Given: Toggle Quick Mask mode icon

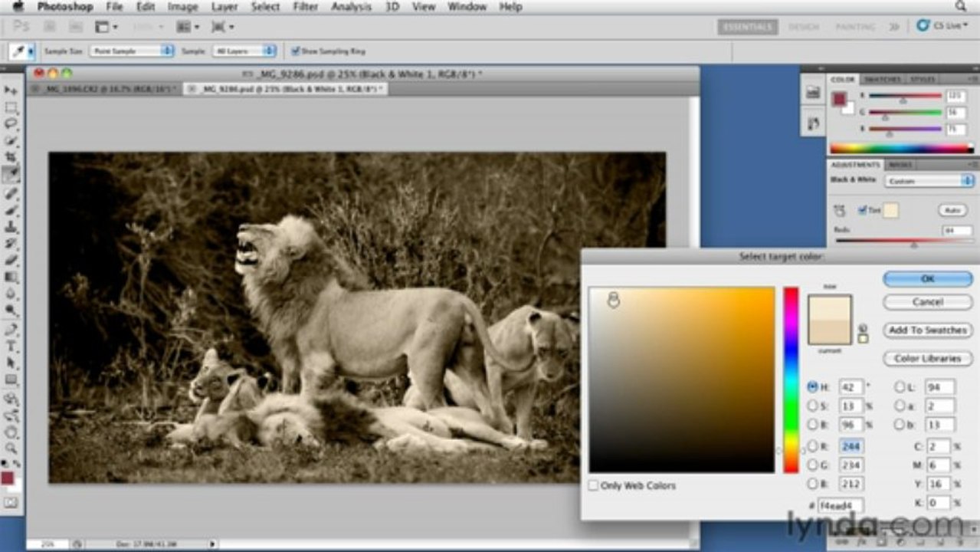Looking at the screenshot, I should 11,503.
